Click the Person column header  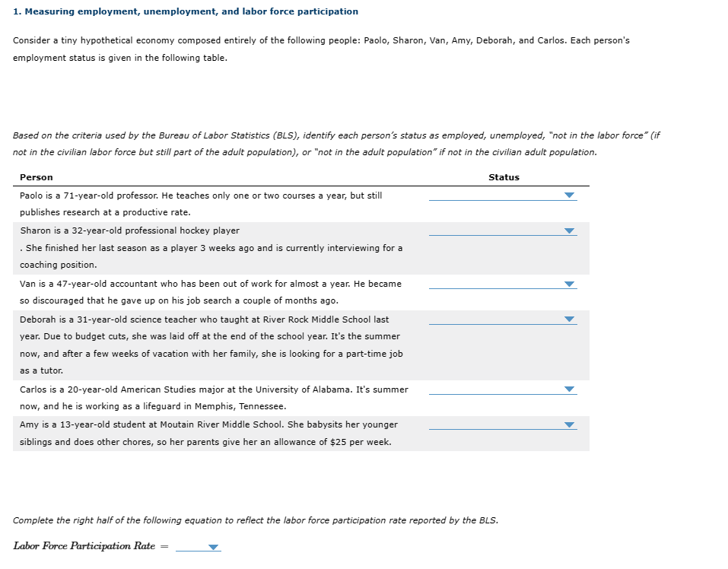(37, 177)
